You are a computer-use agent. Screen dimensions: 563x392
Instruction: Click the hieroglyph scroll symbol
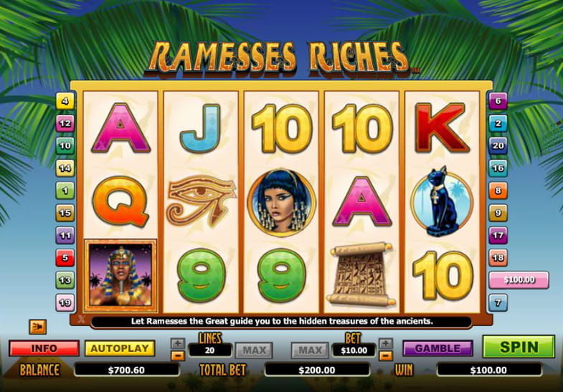[361, 274]
